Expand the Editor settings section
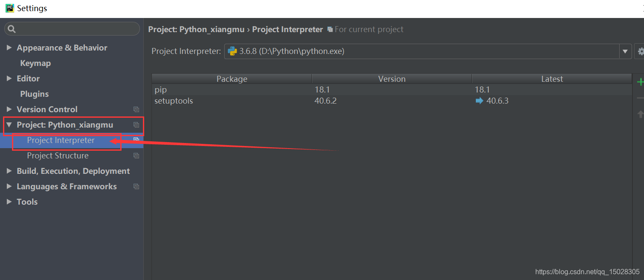The height and width of the screenshot is (280, 644). (9, 78)
